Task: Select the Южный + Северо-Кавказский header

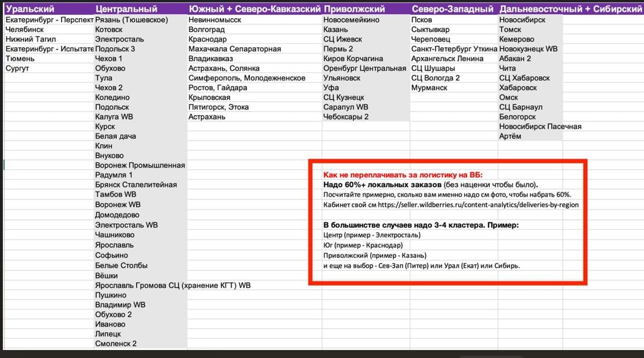Action: click(255, 9)
